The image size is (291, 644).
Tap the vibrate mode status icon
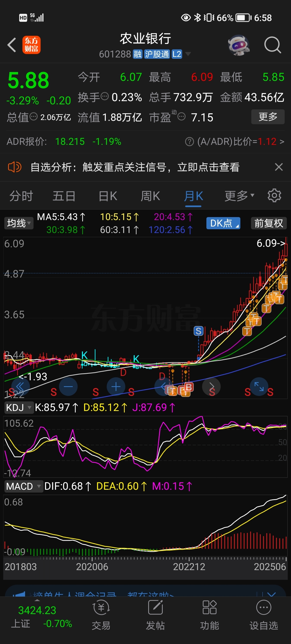(209, 18)
